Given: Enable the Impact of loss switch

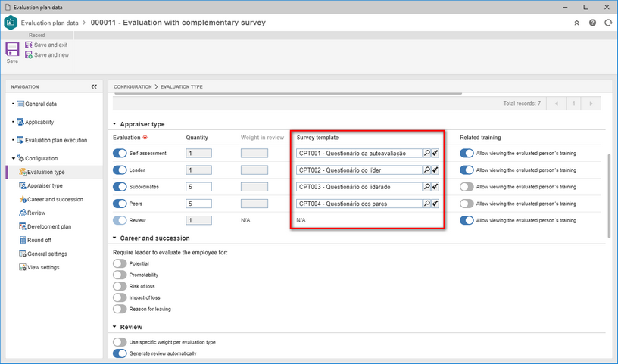Looking at the screenshot, I should (120, 298).
